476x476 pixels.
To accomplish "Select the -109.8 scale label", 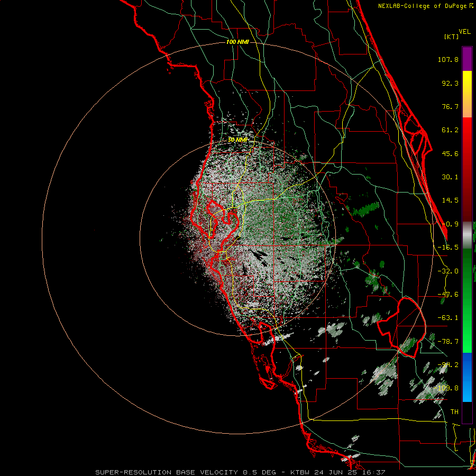I will (x=446, y=388).
